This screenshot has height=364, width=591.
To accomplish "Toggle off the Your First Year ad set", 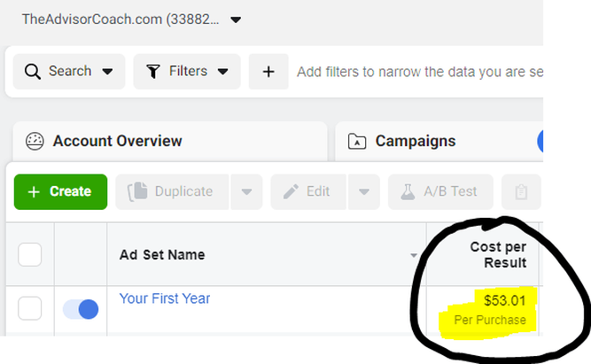I will (x=81, y=309).
